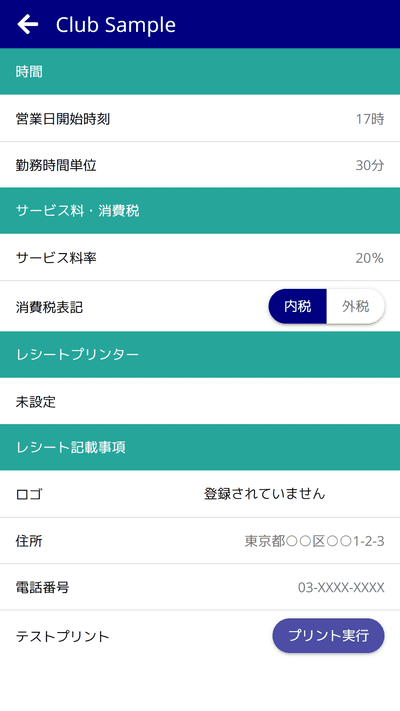Tap 登録されていません logo status text
Screen dimensions: 400x711
click(x=264, y=494)
